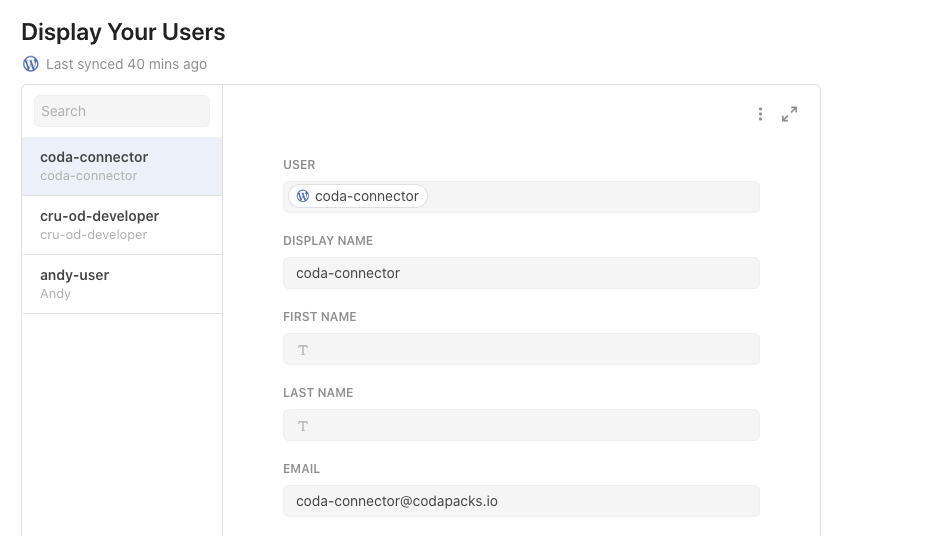Click WordPress icon in the user chip

pos(303,196)
